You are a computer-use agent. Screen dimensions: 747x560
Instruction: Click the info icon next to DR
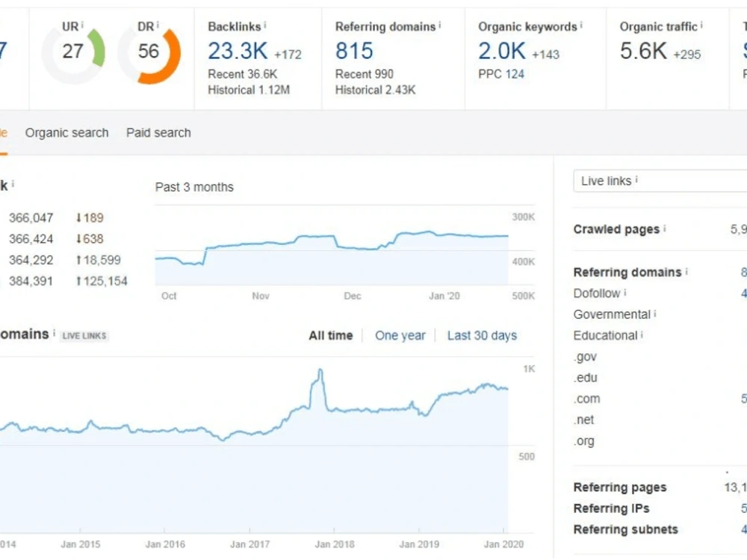coord(158,24)
